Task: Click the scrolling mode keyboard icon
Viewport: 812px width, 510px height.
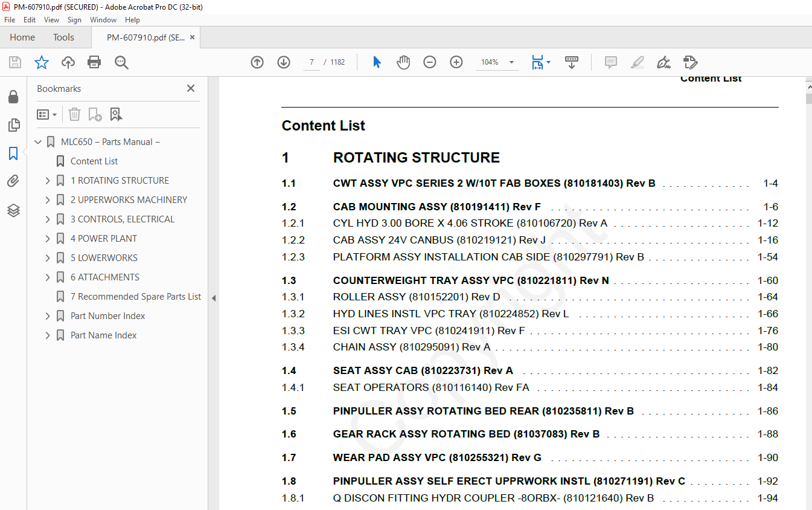Action: click(x=572, y=62)
